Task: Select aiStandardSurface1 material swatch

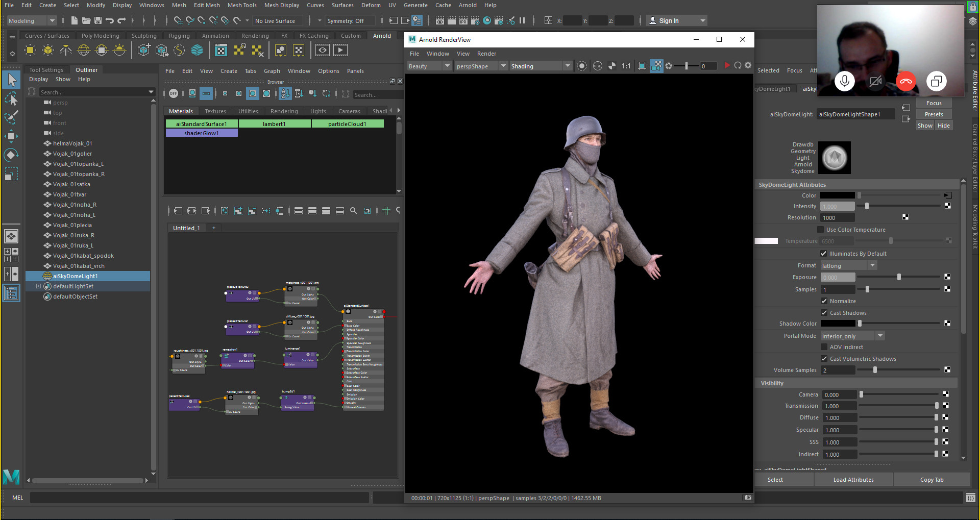Action: (201, 124)
